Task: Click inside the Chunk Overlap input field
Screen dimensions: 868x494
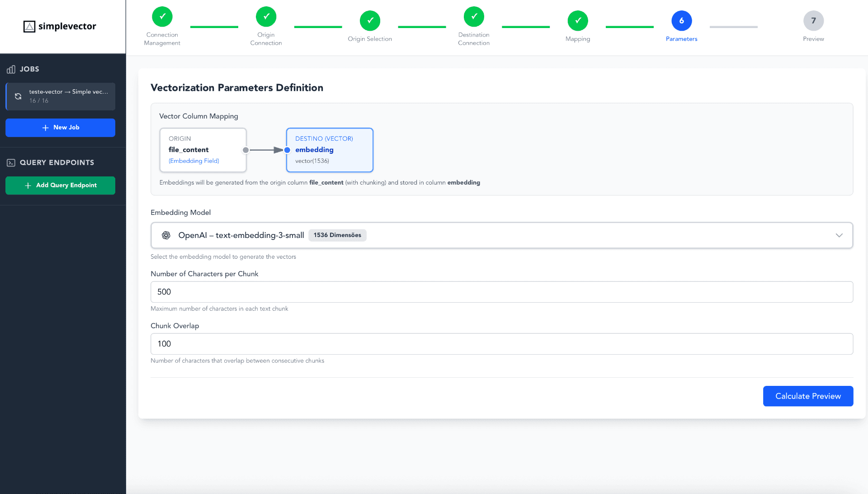Action: point(501,344)
